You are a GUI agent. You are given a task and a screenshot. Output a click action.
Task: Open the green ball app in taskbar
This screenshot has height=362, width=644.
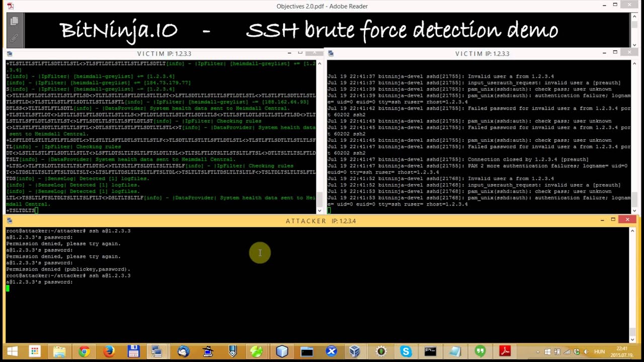tap(257, 351)
